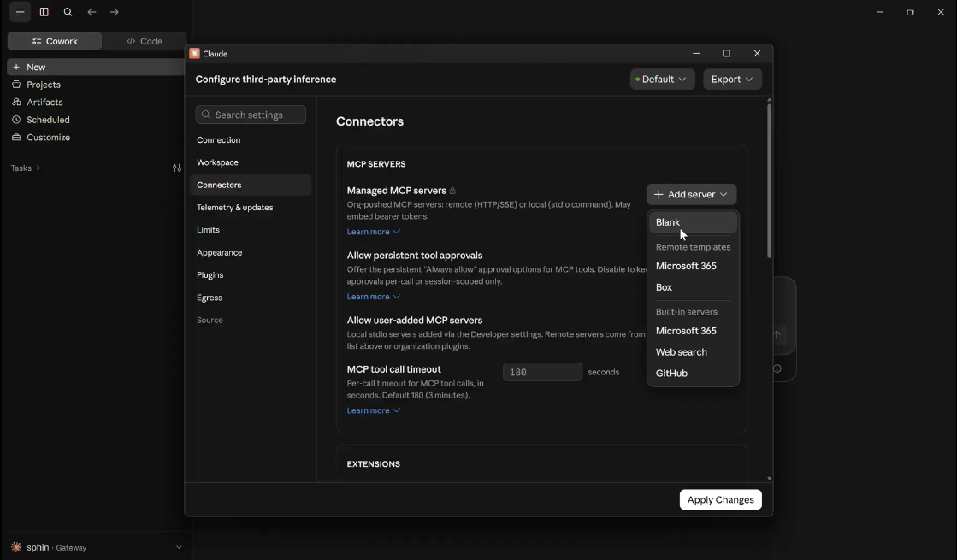Go forward using the right arrow
The image size is (957, 560).
(x=114, y=12)
